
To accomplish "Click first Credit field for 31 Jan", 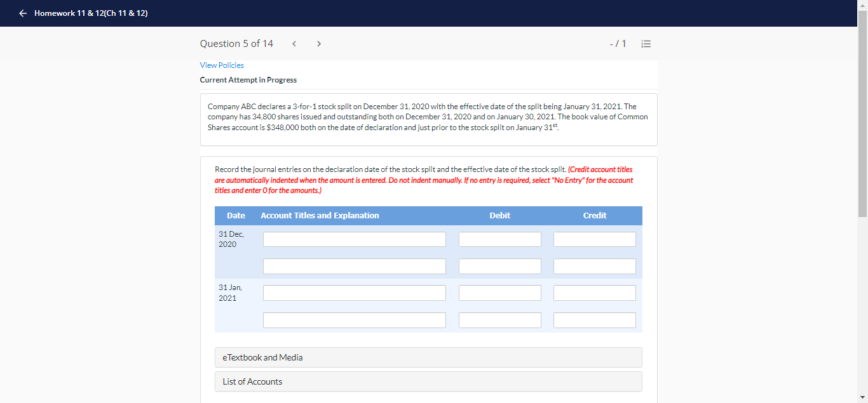I will (x=595, y=293).
